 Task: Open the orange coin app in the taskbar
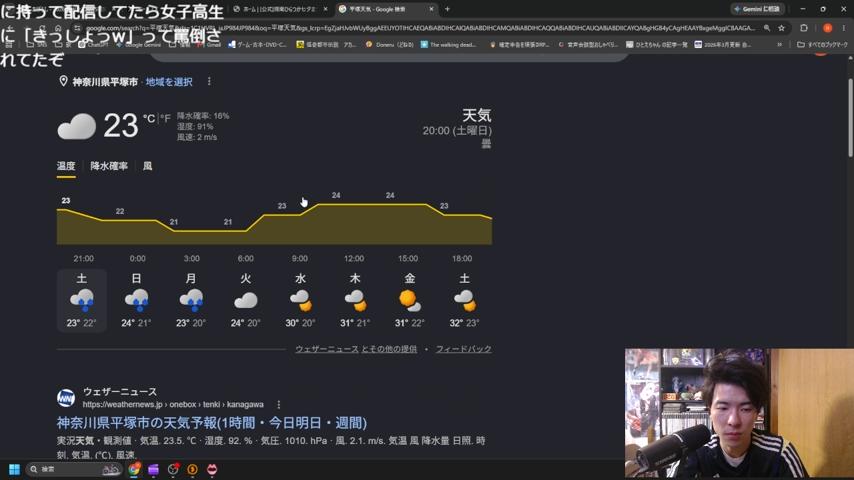pos(192,469)
